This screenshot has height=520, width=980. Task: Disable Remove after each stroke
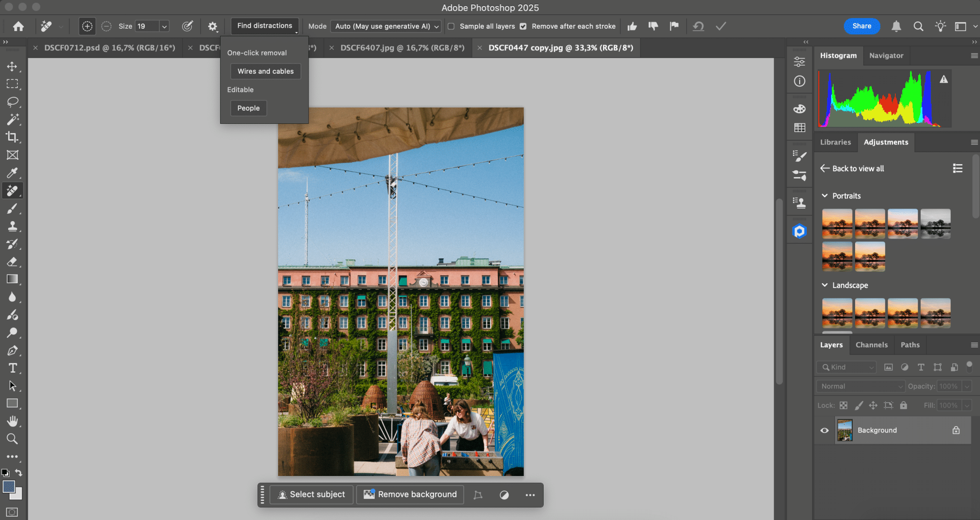pyautogui.click(x=523, y=26)
